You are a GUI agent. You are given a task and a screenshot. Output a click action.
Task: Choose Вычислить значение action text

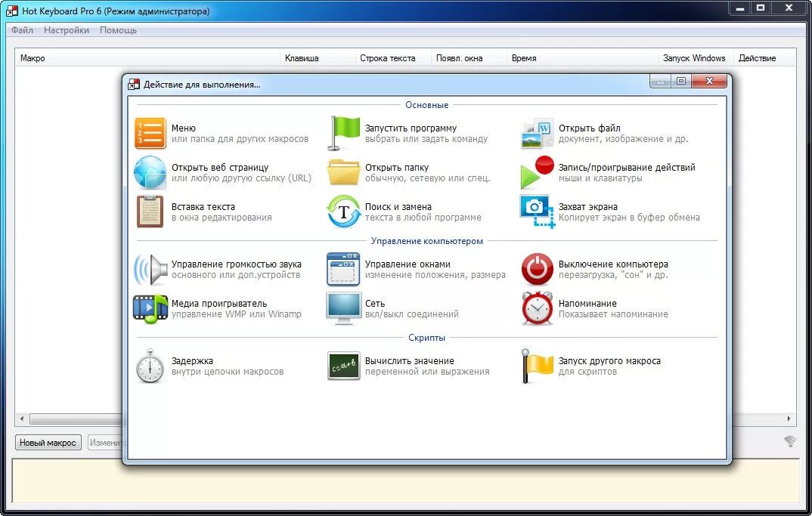410,360
